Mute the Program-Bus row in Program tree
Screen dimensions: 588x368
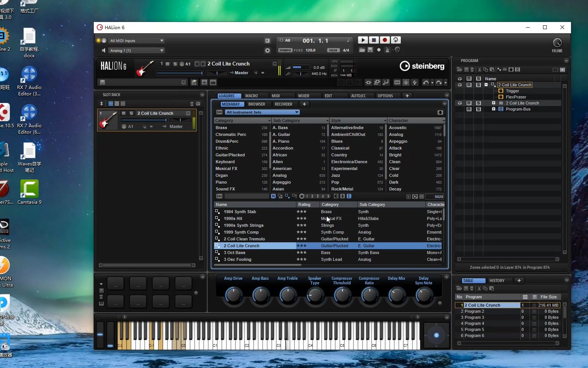pyautogui.click(x=469, y=109)
